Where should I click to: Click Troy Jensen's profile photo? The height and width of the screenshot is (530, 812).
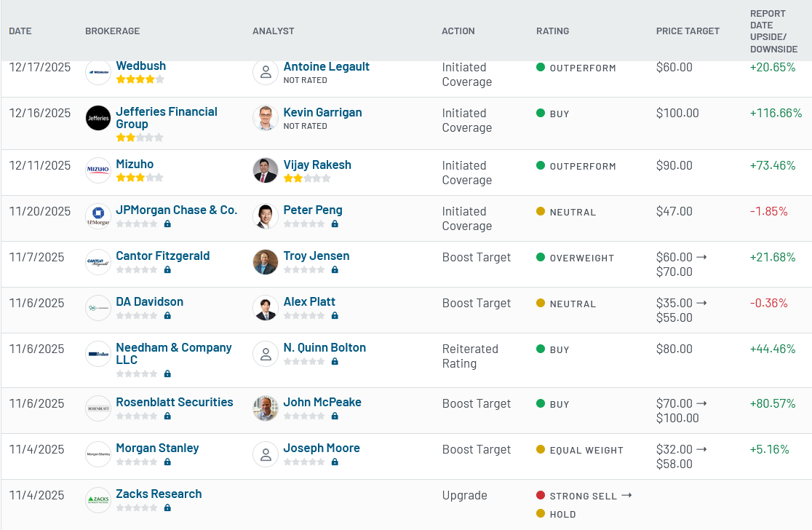(x=266, y=262)
